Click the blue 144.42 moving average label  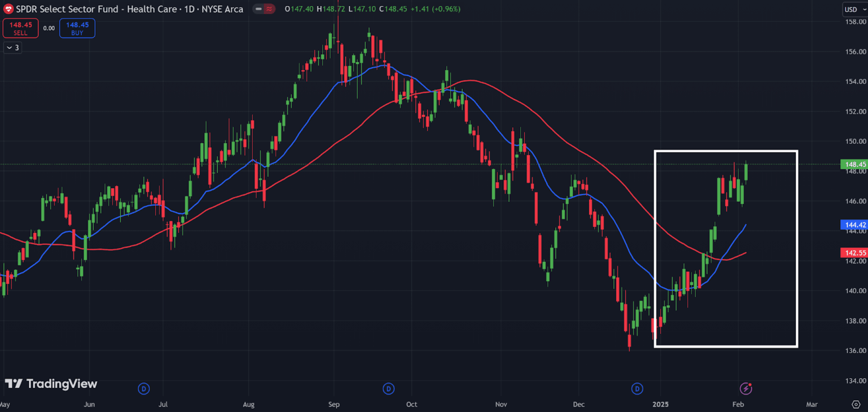coord(854,225)
